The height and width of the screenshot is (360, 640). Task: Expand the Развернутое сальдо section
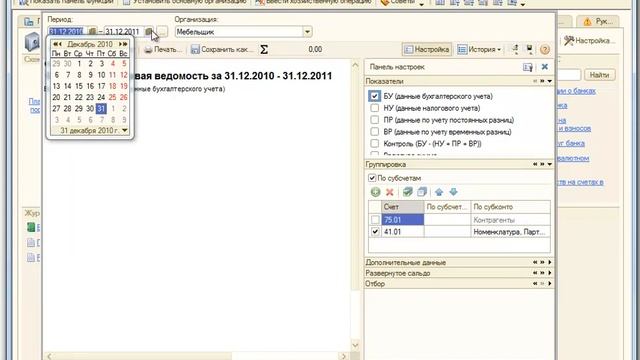coord(550,273)
